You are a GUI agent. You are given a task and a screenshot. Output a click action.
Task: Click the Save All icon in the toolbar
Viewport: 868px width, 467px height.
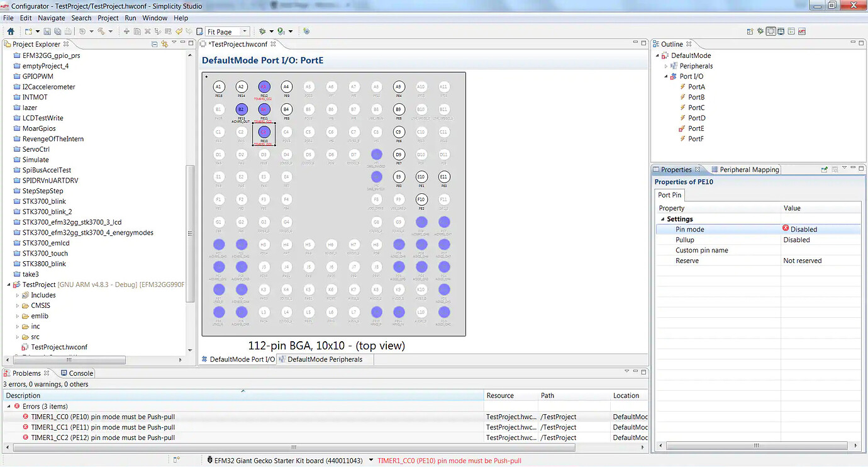point(58,31)
